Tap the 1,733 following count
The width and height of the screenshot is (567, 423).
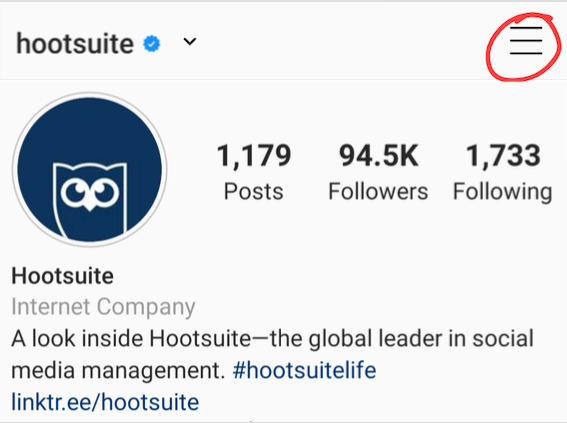point(503,155)
